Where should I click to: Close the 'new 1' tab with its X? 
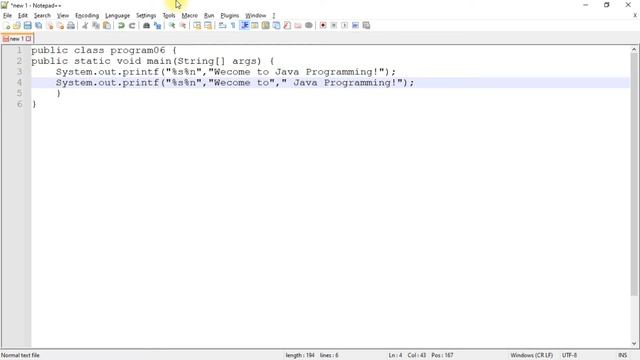(x=28, y=39)
